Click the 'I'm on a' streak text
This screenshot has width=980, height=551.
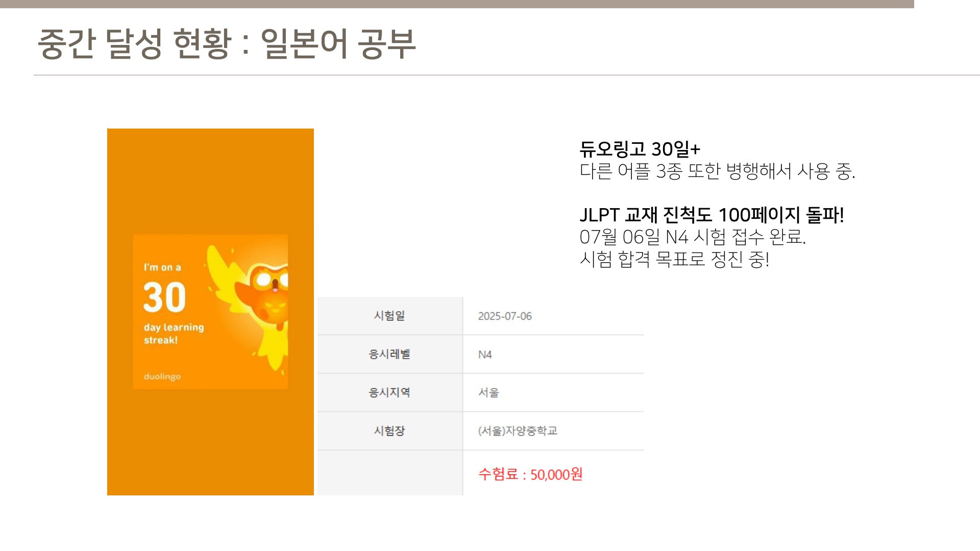pyautogui.click(x=162, y=267)
